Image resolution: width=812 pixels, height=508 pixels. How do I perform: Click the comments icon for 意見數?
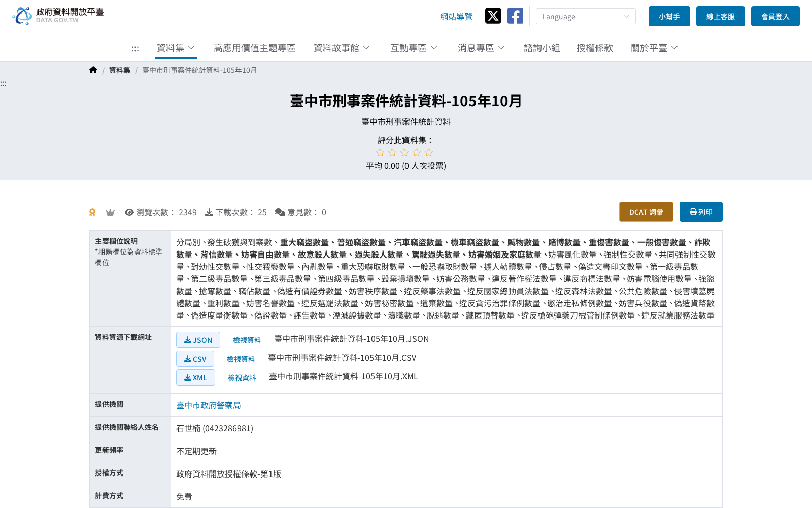[280, 212]
